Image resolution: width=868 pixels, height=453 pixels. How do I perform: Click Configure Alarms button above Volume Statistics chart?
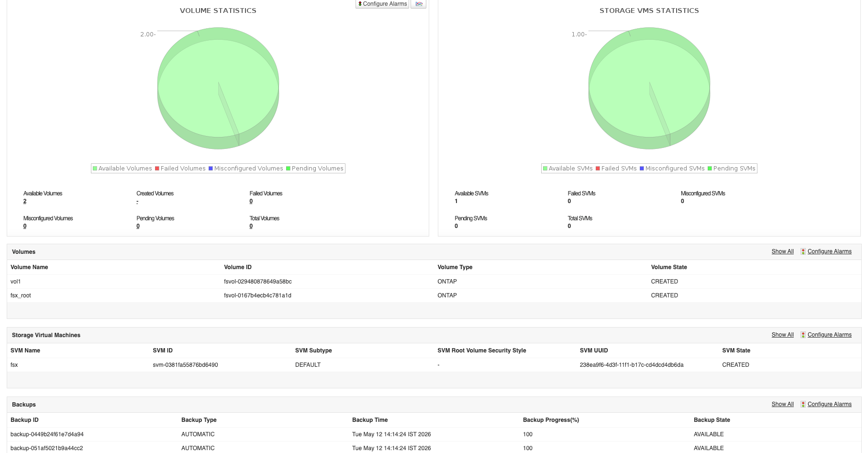tap(382, 4)
